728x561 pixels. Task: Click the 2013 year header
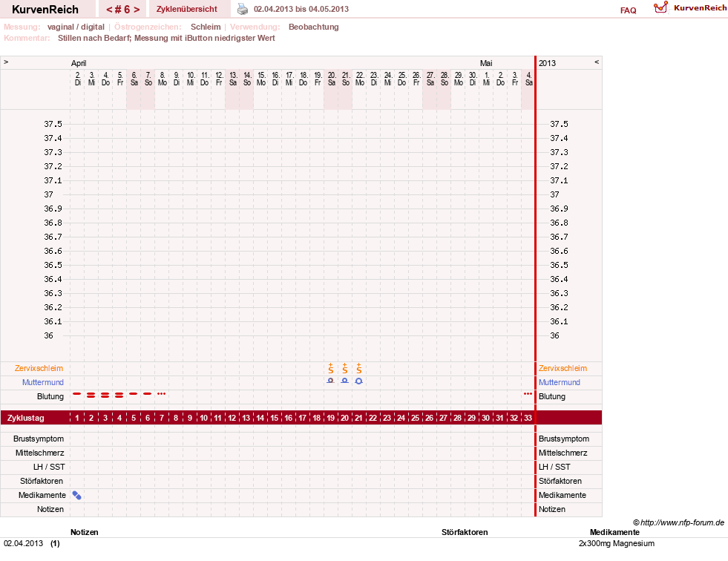click(x=547, y=63)
